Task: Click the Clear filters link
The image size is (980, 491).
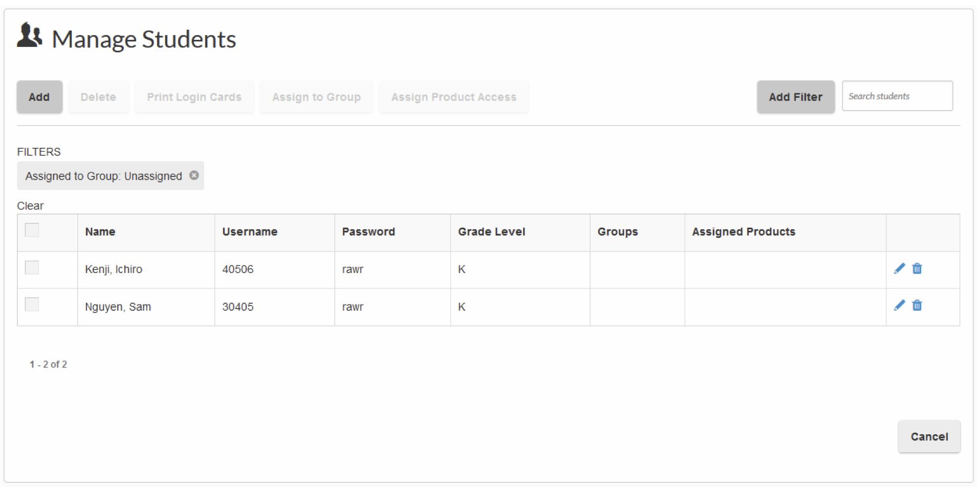Action: pyautogui.click(x=30, y=206)
